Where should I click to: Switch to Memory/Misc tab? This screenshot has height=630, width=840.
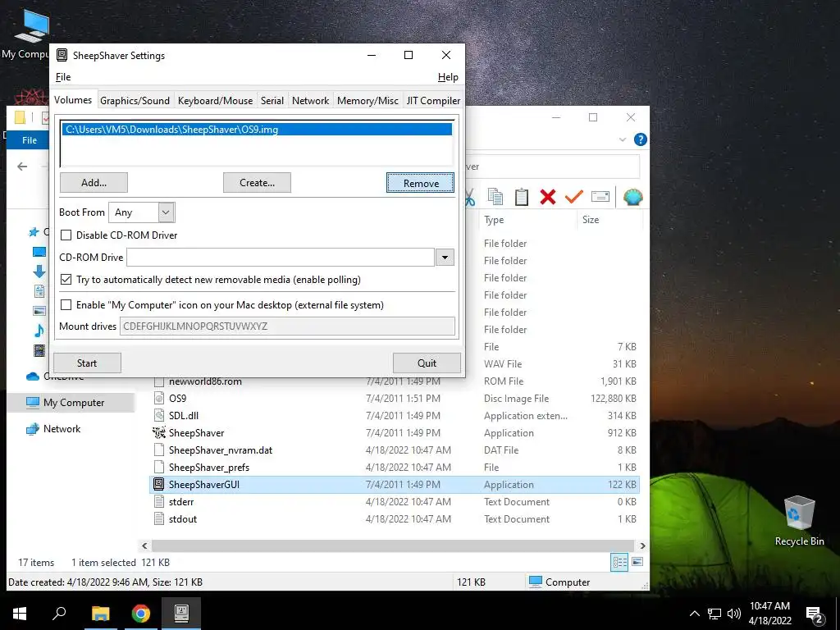[x=367, y=101]
